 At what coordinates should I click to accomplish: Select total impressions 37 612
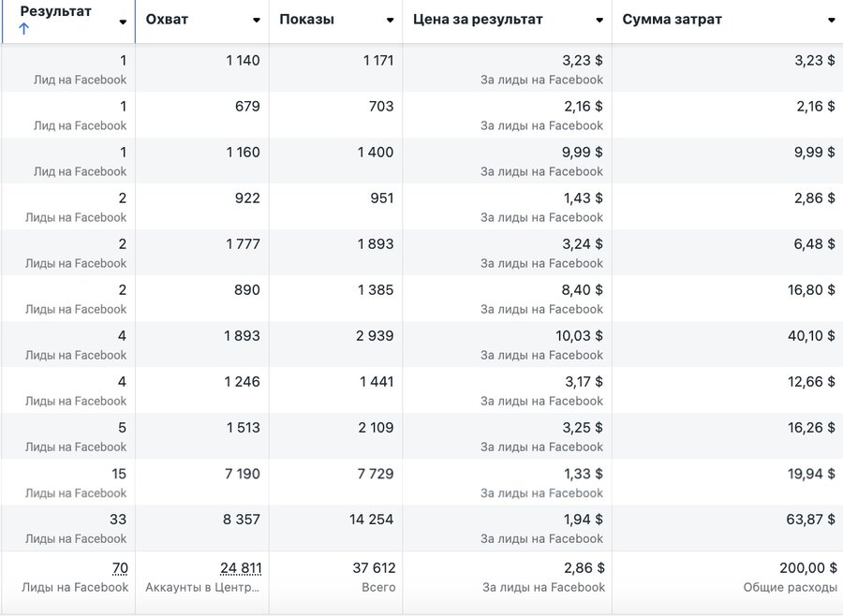click(x=374, y=568)
